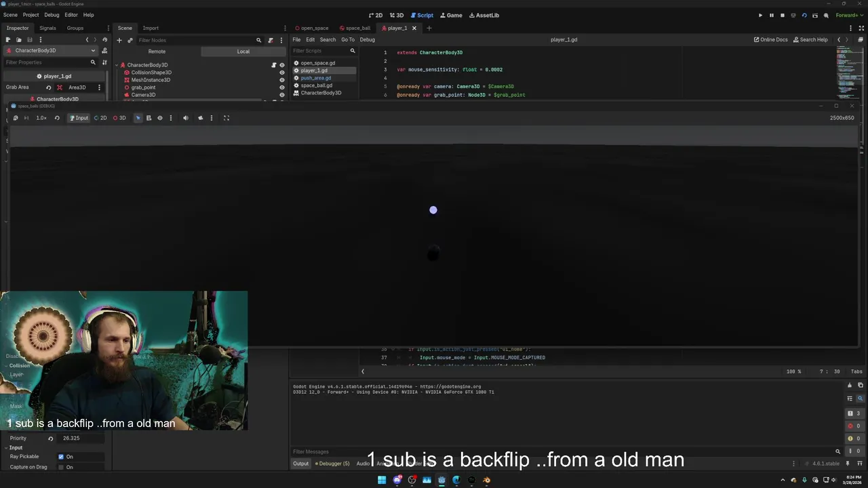This screenshot has height=488, width=868.
Task: Select push_area.gd in the script list
Action: pyautogui.click(x=316, y=78)
